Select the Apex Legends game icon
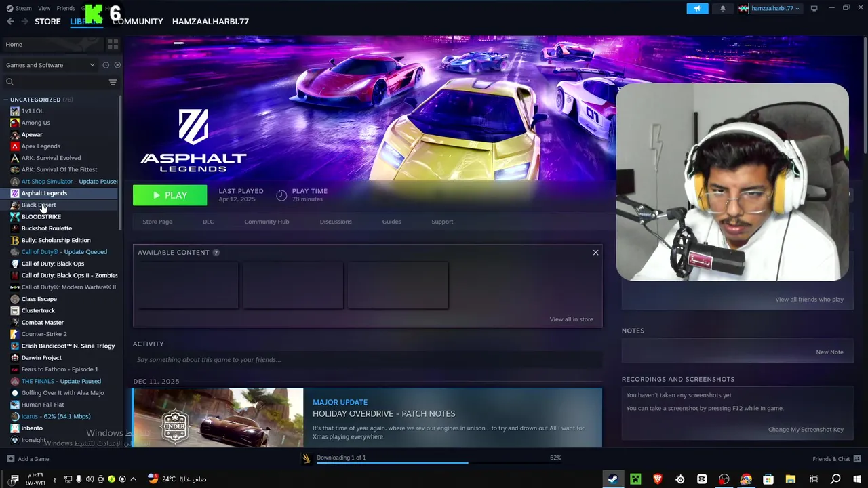 pyautogui.click(x=15, y=146)
